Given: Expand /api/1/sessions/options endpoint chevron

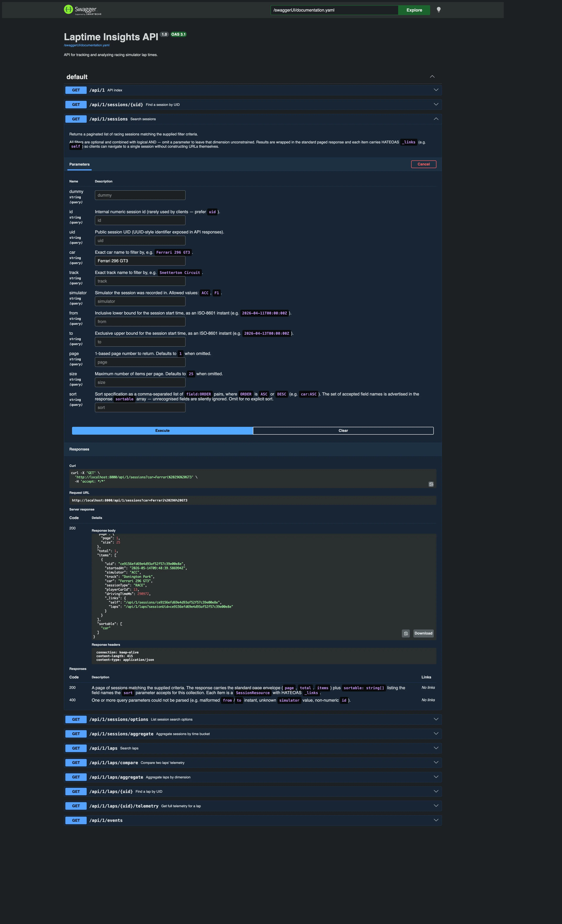Looking at the screenshot, I should [x=436, y=719].
